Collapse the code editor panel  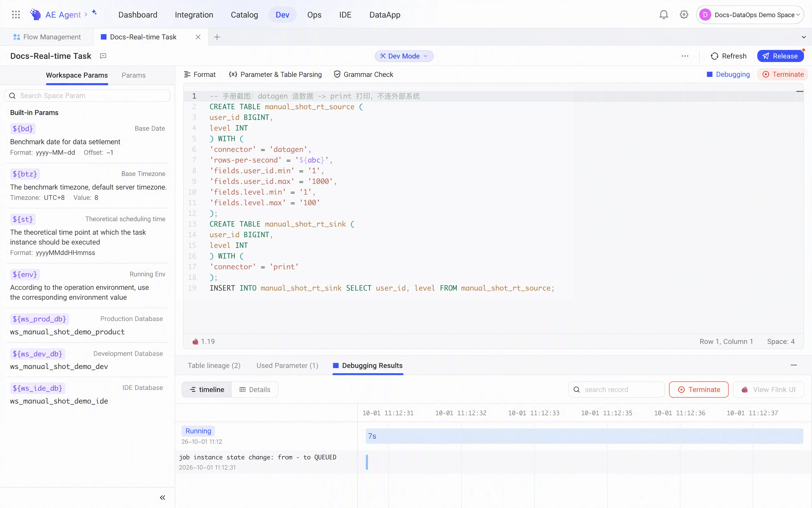click(800, 91)
